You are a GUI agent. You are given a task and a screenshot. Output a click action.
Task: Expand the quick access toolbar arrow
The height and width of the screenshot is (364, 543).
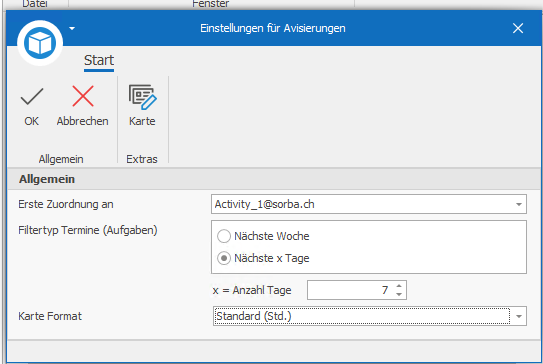point(72,28)
